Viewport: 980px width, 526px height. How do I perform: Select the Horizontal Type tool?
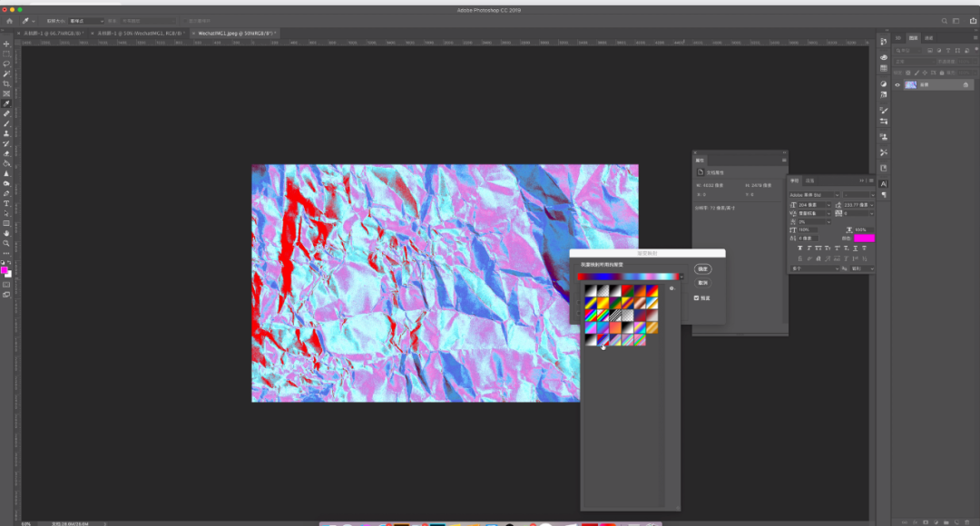coord(6,203)
